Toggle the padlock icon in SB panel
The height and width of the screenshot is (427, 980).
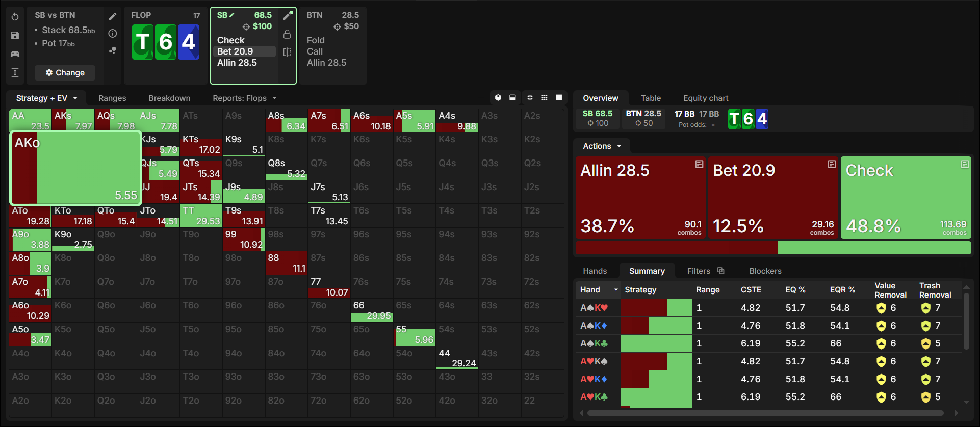click(x=287, y=34)
